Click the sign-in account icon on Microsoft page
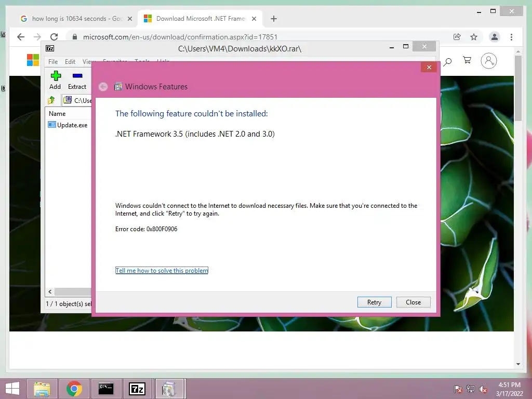Viewport: 532px width, 399px height. (x=488, y=61)
